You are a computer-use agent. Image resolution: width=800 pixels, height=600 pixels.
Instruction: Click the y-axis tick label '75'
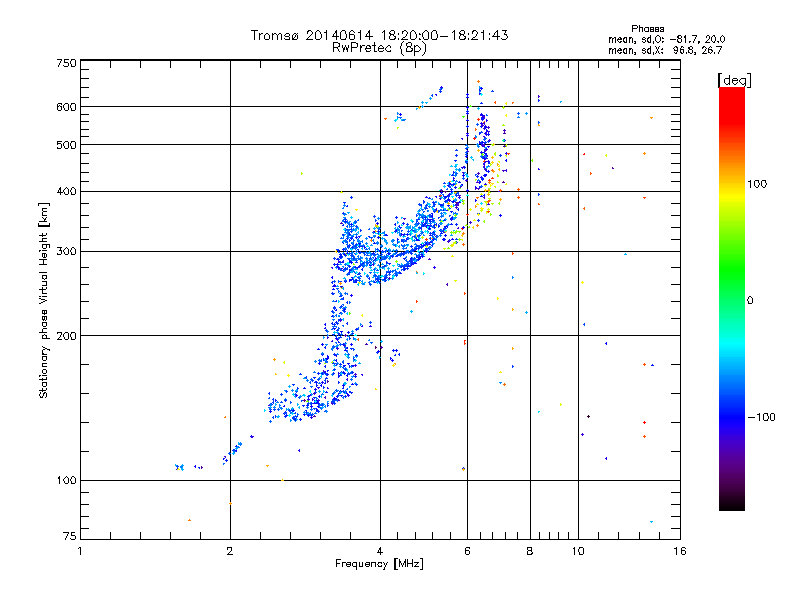click(70, 536)
